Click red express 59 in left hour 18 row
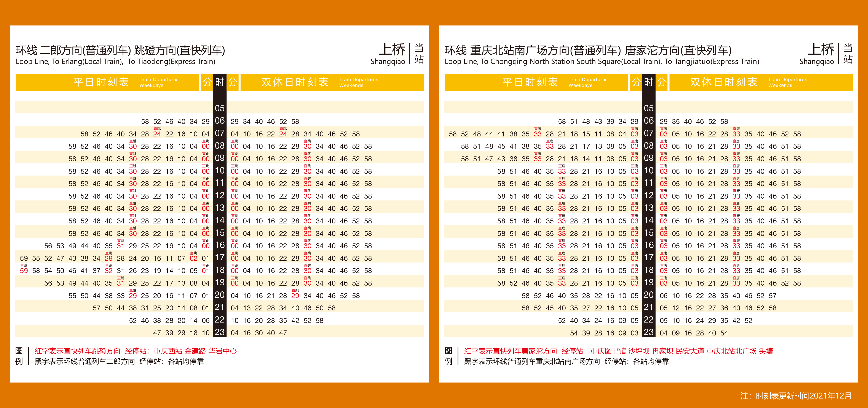Image resolution: width=868 pixels, height=408 pixels. pos(24,271)
